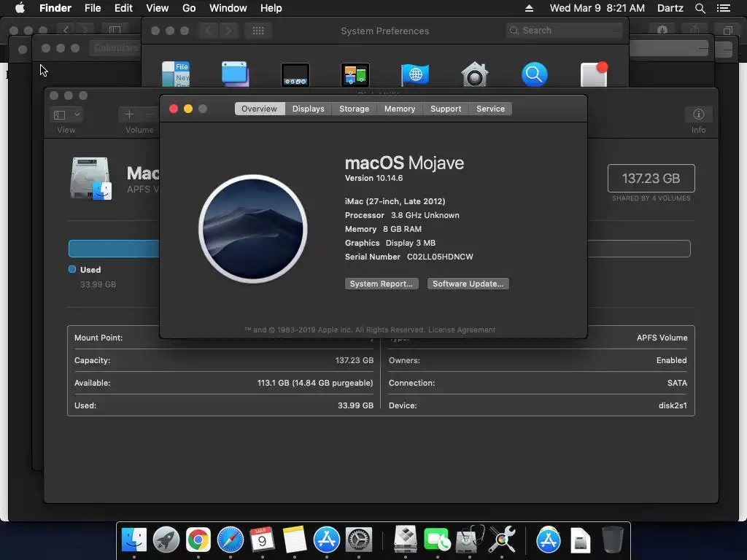The width and height of the screenshot is (747, 560).
Task: Switch to the Service tab
Action: pos(490,109)
